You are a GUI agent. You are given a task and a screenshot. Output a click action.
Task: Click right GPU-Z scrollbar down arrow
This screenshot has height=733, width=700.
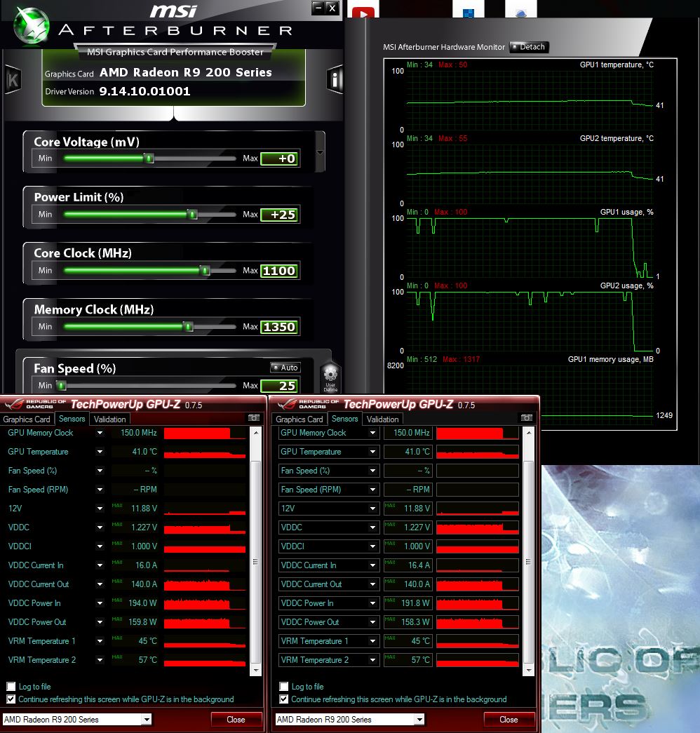[x=529, y=671]
